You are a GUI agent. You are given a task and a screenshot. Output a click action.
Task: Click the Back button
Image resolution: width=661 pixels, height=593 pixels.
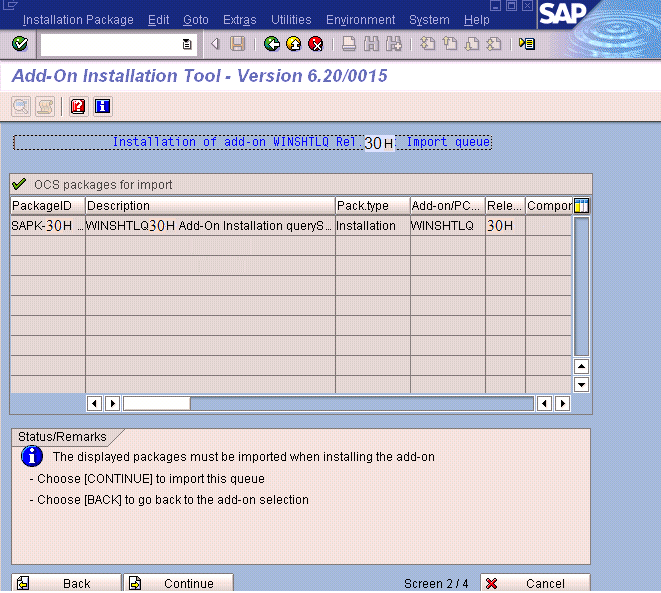point(66,583)
